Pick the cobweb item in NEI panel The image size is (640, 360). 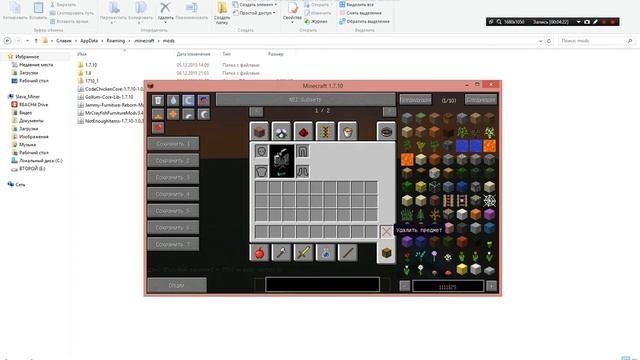click(489, 200)
